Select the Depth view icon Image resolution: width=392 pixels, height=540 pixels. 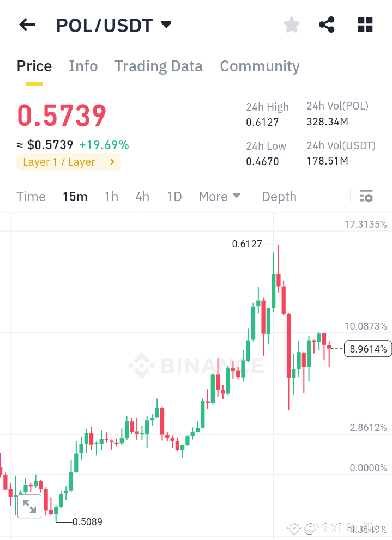click(279, 196)
